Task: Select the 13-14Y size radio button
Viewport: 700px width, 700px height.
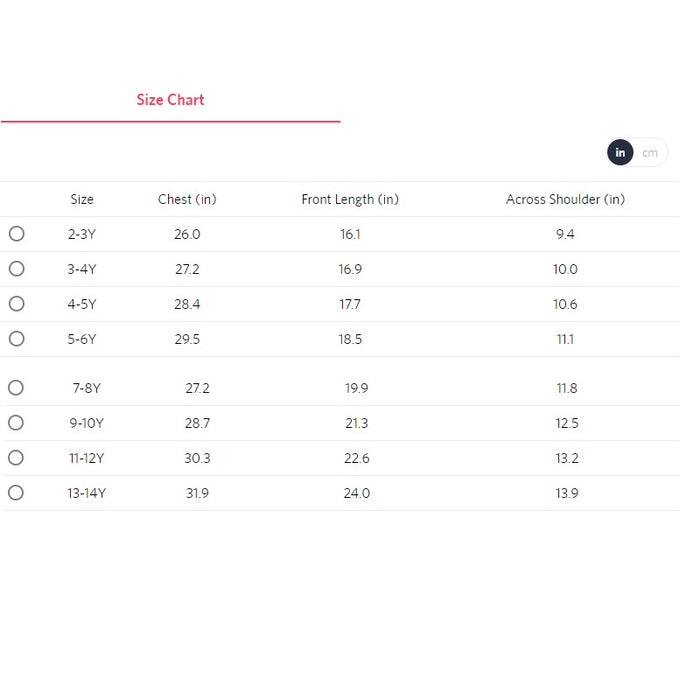Action: (16, 493)
